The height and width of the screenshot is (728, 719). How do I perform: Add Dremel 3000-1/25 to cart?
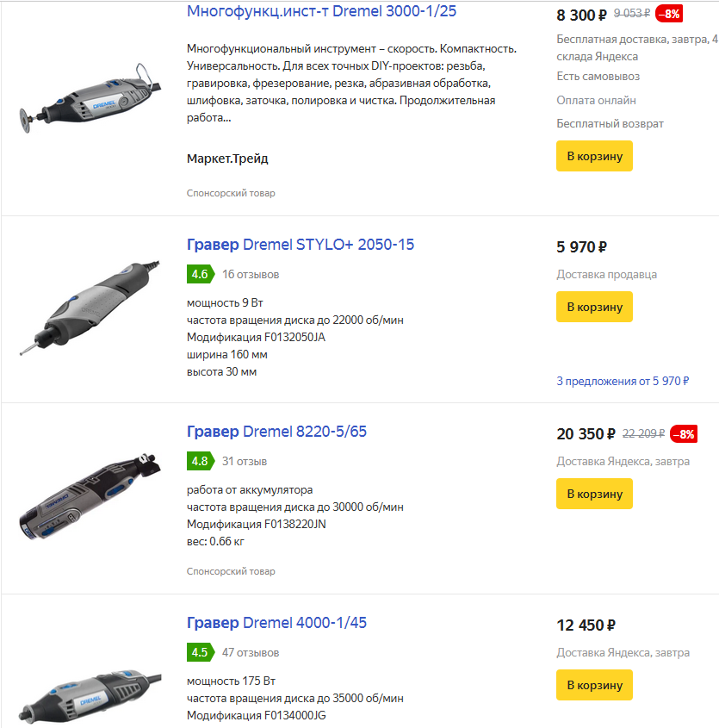[x=594, y=156]
